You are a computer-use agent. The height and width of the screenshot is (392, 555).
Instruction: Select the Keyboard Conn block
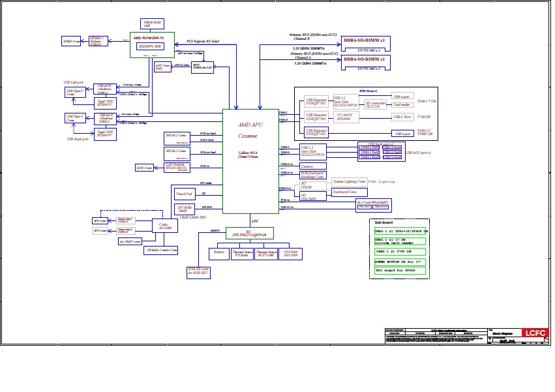pyautogui.click(x=350, y=192)
